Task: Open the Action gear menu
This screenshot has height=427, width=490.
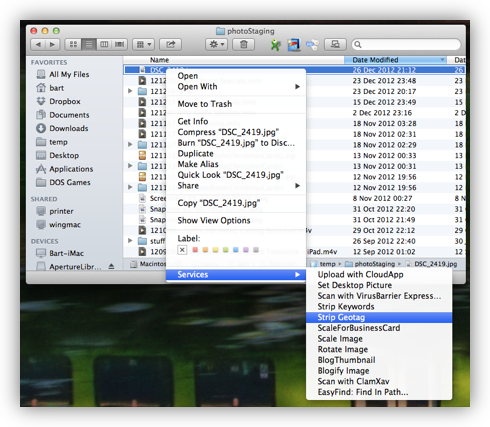Action: [217, 44]
